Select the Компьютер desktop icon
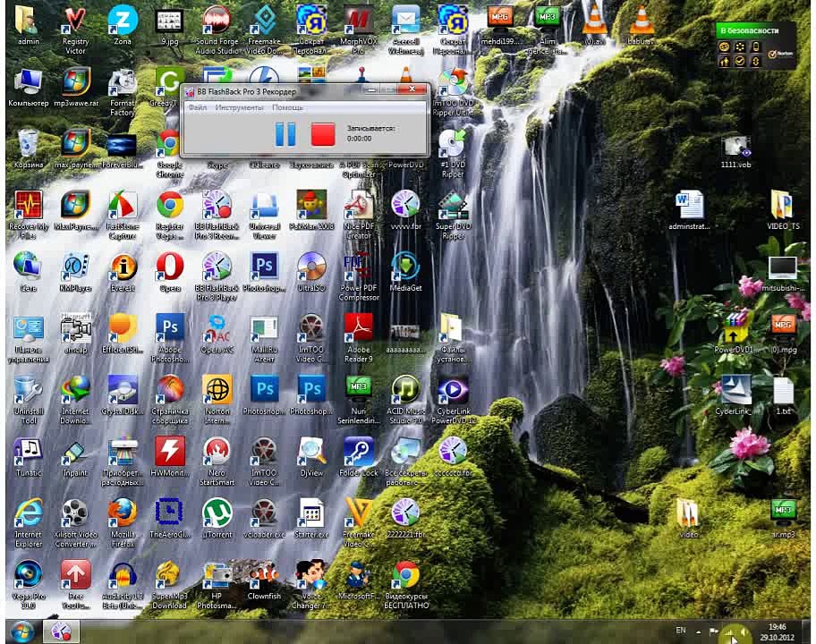The height and width of the screenshot is (644, 816). [x=28, y=88]
